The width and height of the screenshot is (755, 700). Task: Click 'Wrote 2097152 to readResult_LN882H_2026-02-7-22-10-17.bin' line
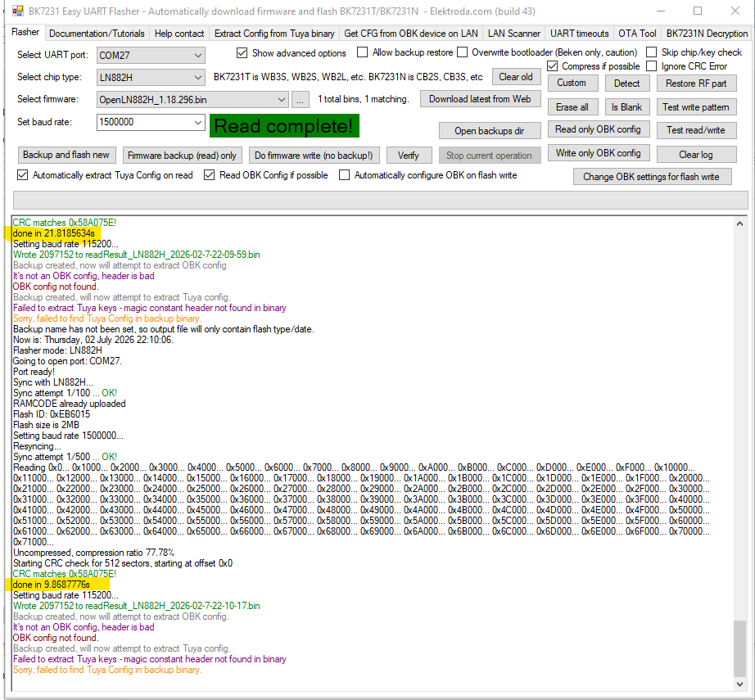click(x=136, y=606)
